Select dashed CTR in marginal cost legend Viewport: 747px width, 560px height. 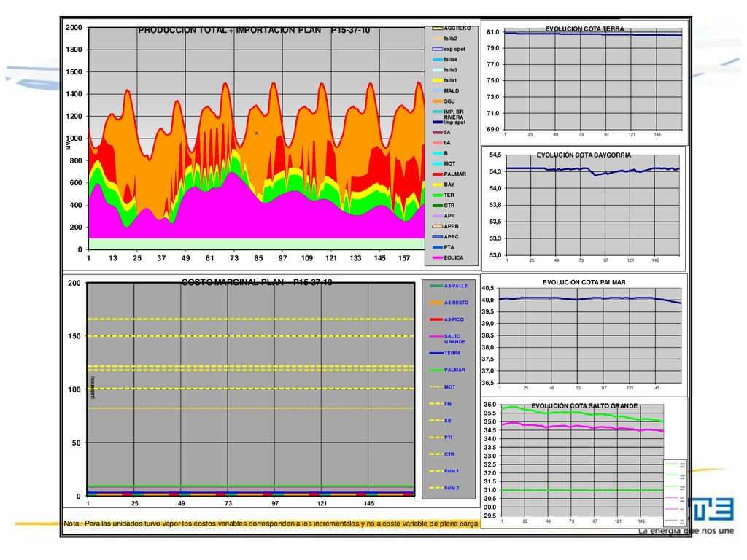coord(442,454)
